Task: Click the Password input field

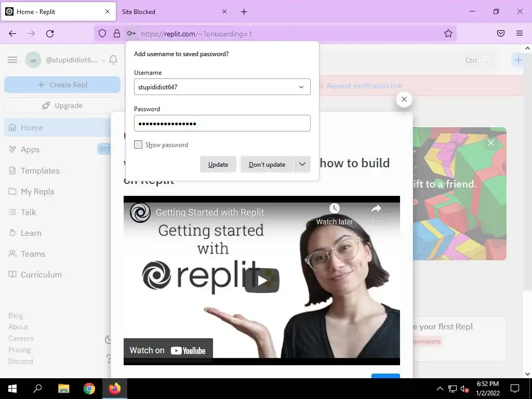Action: coord(222,123)
